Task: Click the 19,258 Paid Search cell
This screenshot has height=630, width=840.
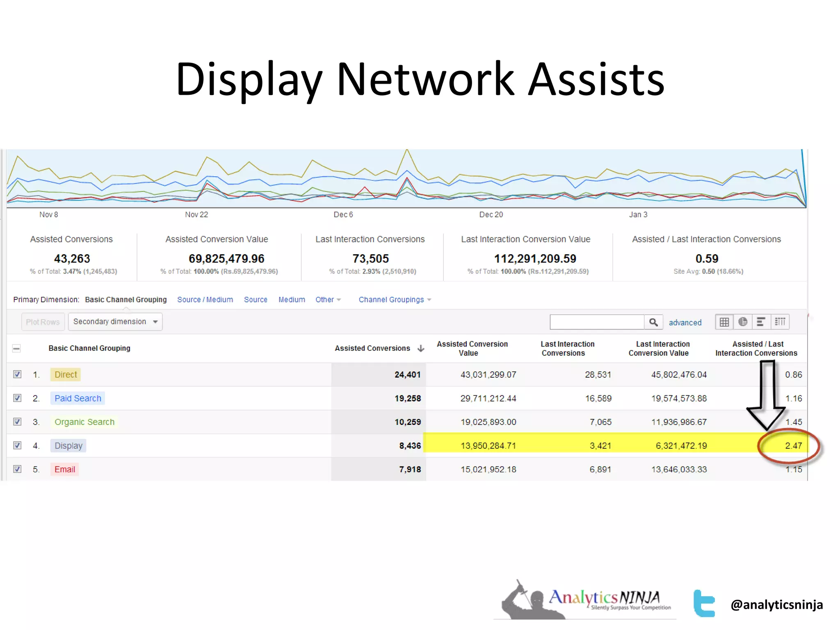Action: coord(407,398)
